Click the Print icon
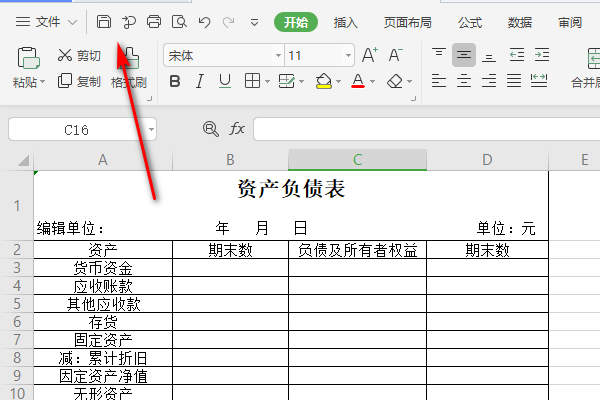 154,21
